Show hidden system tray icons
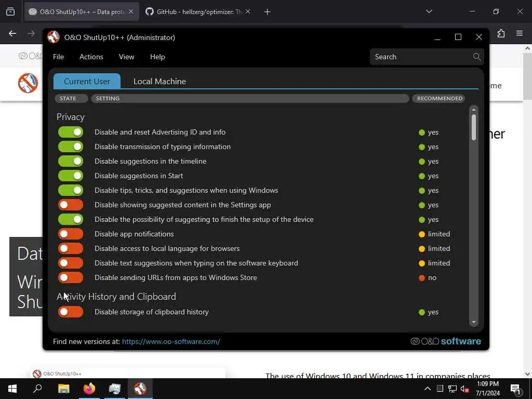The height and width of the screenshot is (399, 532). pos(428,389)
